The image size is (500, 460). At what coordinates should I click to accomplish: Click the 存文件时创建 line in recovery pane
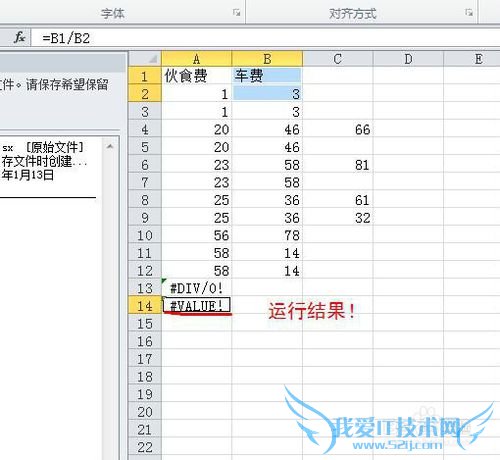point(44,161)
